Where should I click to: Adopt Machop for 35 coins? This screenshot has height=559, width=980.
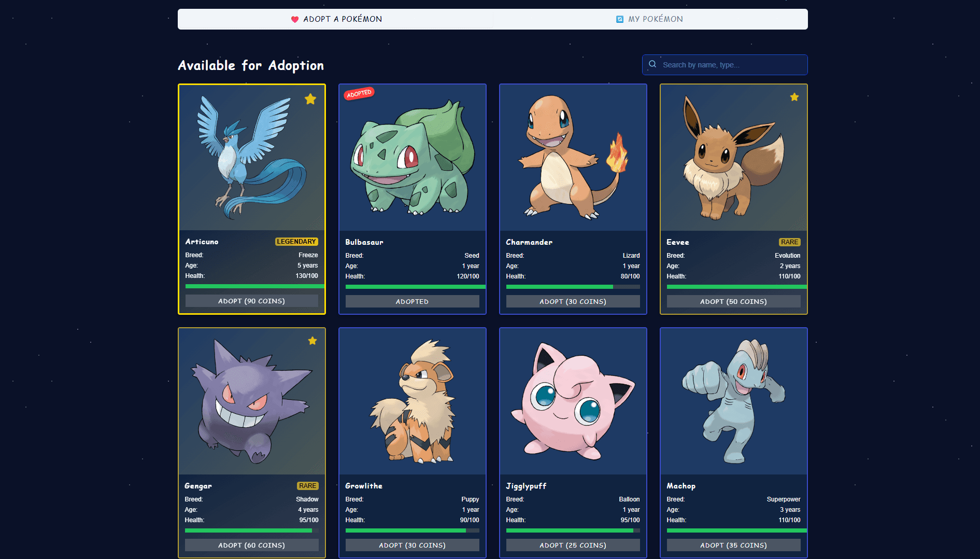[x=734, y=545]
